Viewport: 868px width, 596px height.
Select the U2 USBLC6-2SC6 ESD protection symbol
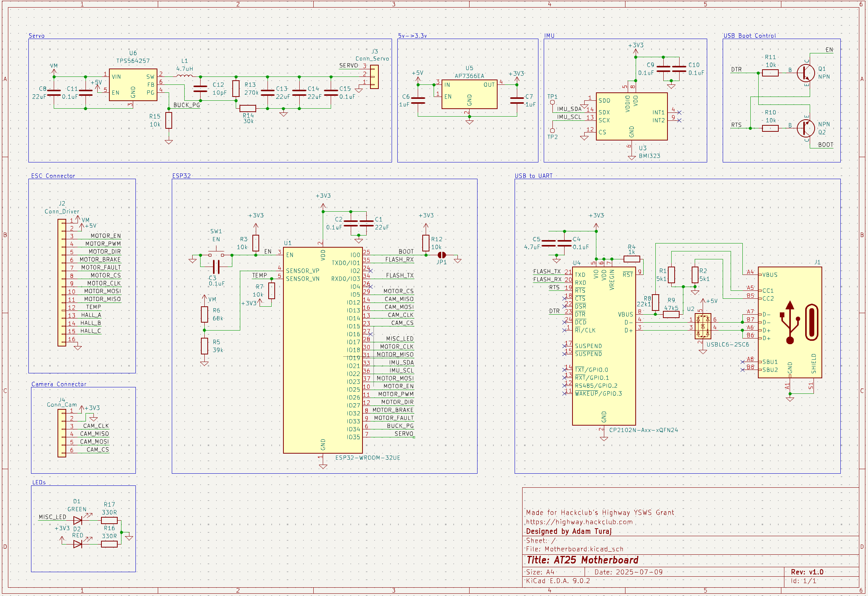coord(703,326)
